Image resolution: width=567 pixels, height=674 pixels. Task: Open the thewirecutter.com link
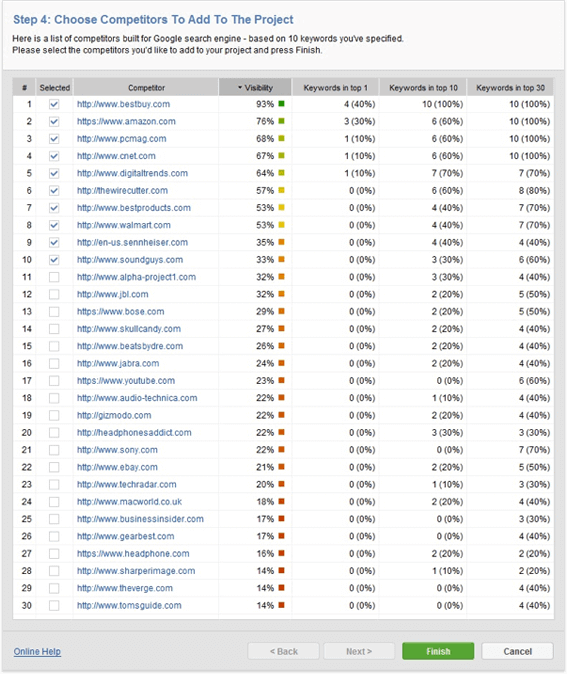coord(123,190)
